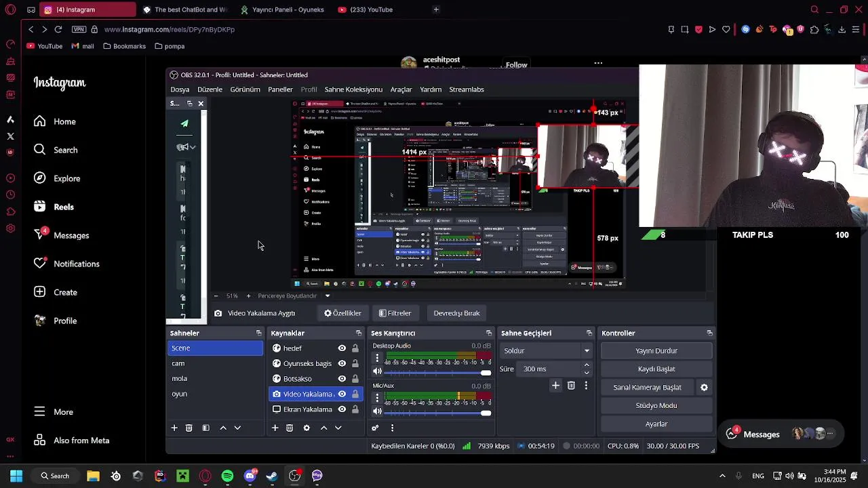Unlock the Botsakso source
This screenshot has width=868, height=488.
(x=355, y=379)
